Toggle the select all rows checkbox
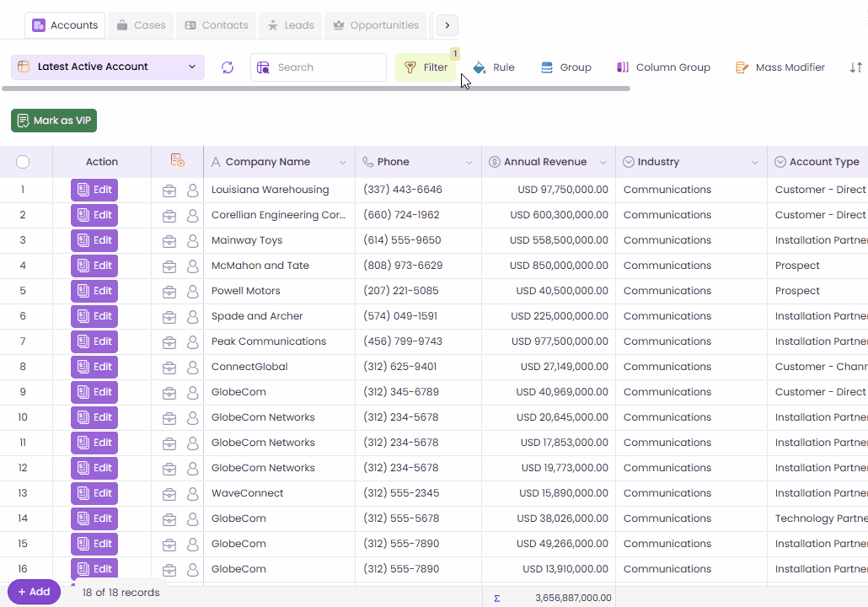This screenshot has height=607, width=868. coord(23,162)
